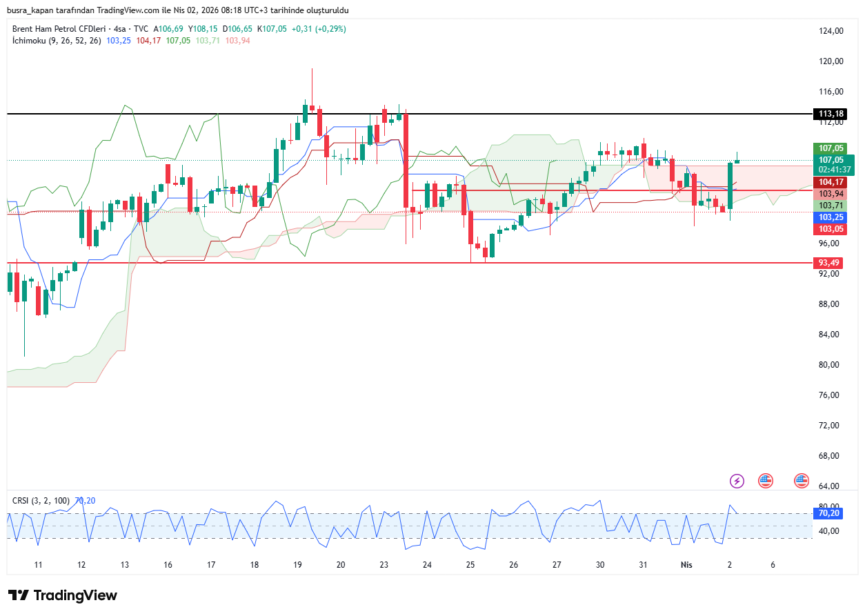Click the blue 103,25 İchimoku legend value

point(119,41)
